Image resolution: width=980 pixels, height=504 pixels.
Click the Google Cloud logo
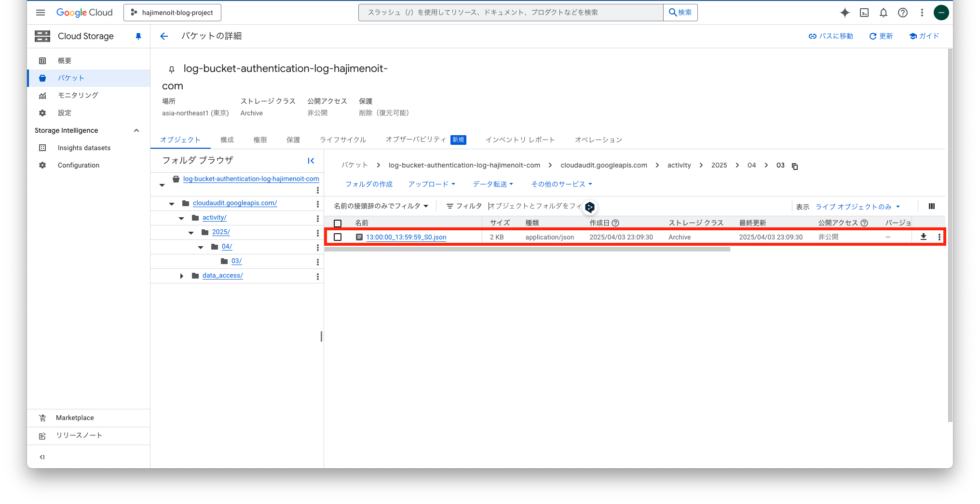click(84, 13)
